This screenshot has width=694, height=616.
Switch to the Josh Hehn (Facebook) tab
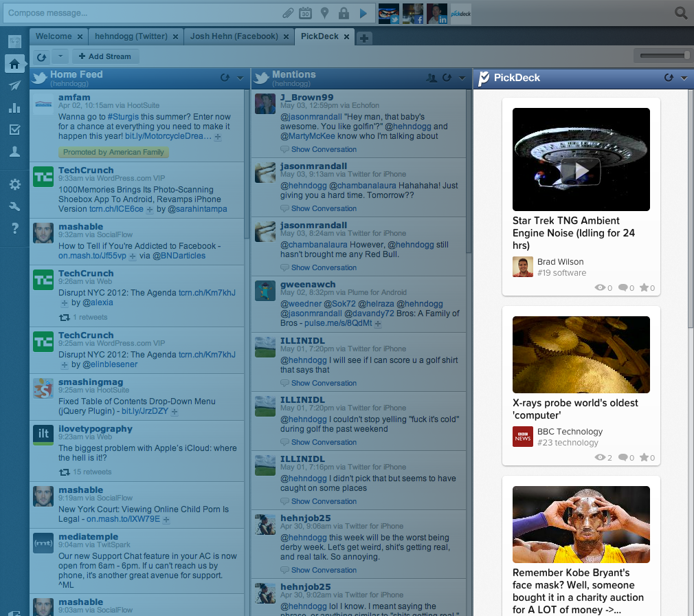click(234, 36)
